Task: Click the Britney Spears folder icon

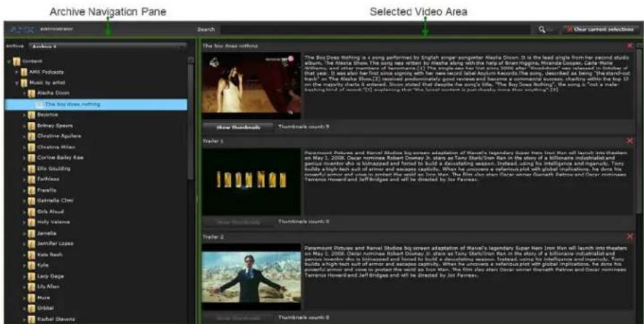Action: [31, 126]
